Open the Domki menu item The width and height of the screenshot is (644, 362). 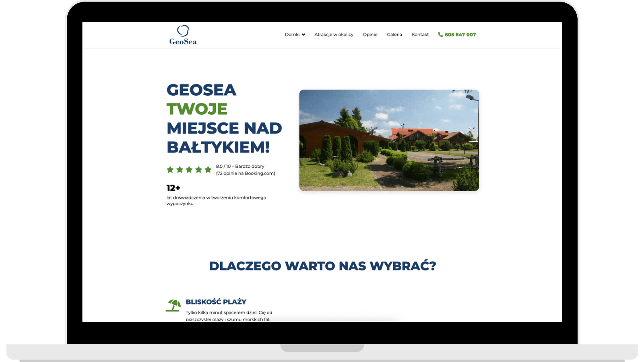click(x=292, y=35)
